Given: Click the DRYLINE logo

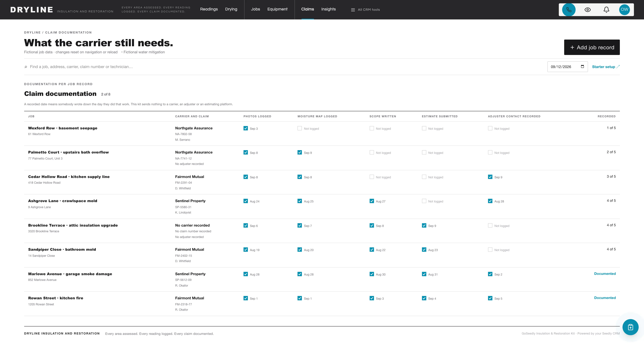Looking at the screenshot, I should tap(32, 10).
